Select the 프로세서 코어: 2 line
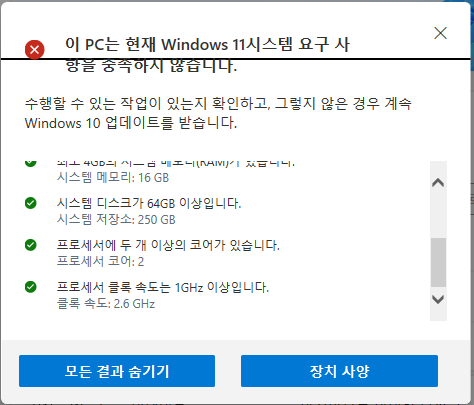Image resolution: width=474 pixels, height=405 pixels. pos(100,261)
